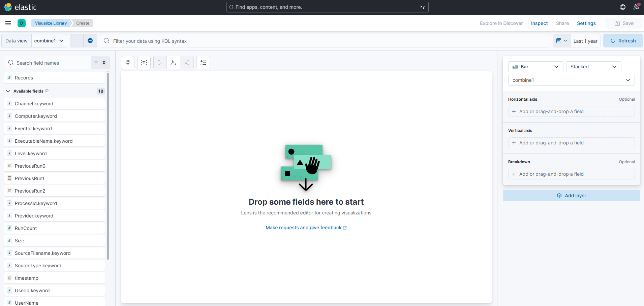This screenshot has height=306, width=644.
Task: Open left axis settings icon
Action: click(x=160, y=63)
